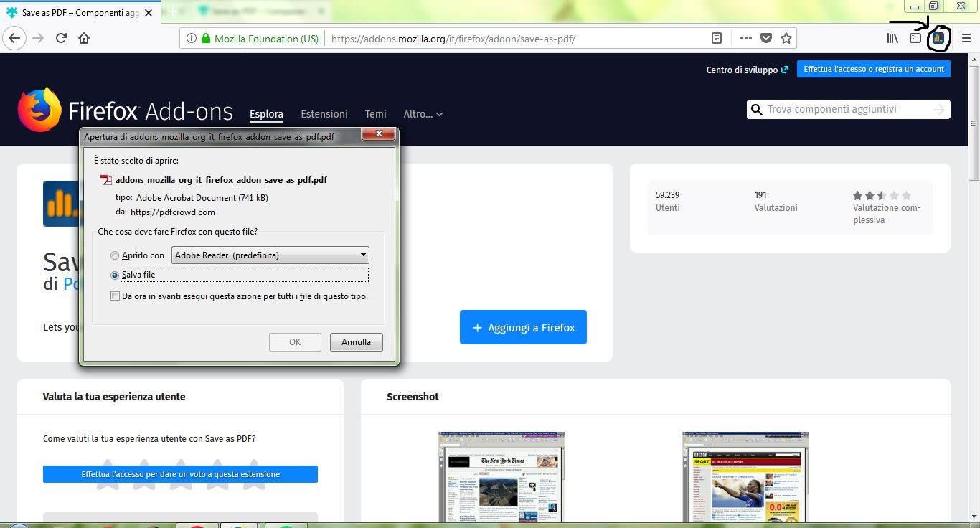Expand the 'Altro…' navigation menu
The image size is (980, 528).
pyautogui.click(x=423, y=114)
